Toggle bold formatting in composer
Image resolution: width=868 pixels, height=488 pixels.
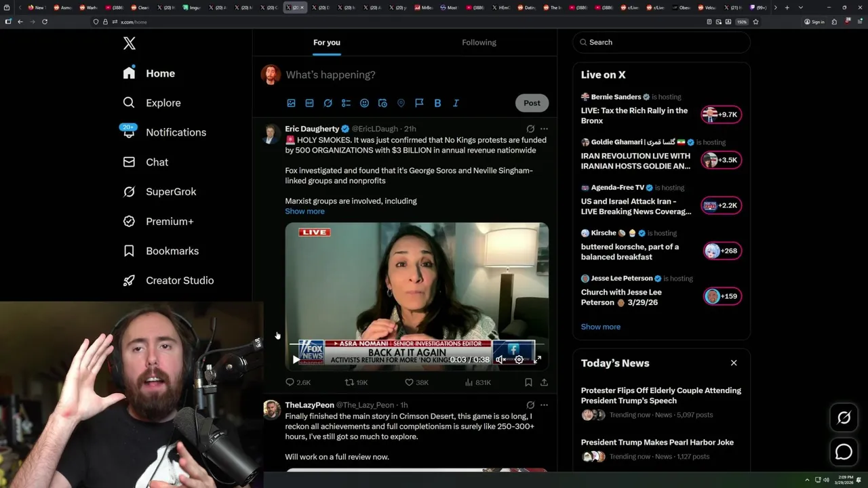point(437,103)
